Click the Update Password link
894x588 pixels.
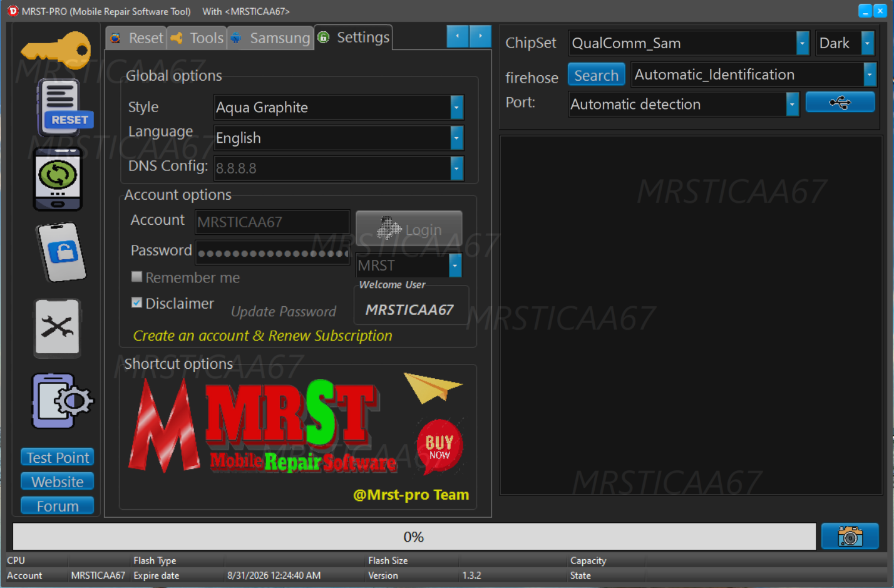coord(284,311)
